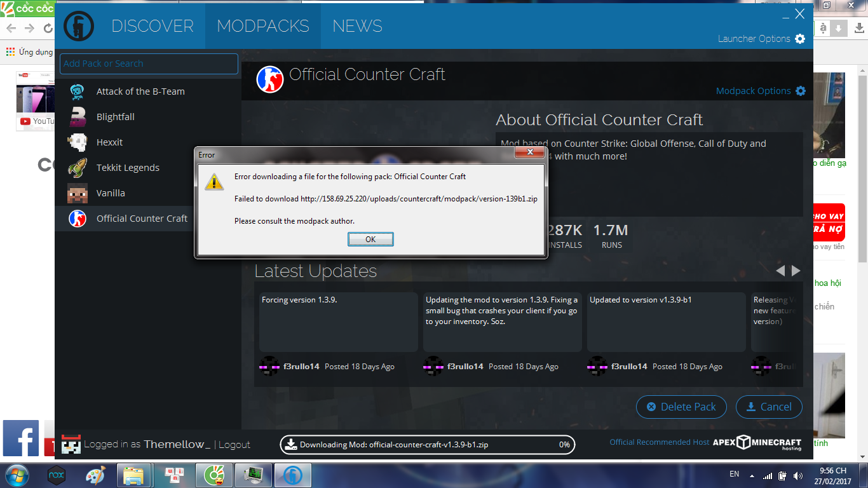Click the download progress bar
The width and height of the screenshot is (868, 488).
pyautogui.click(x=428, y=445)
